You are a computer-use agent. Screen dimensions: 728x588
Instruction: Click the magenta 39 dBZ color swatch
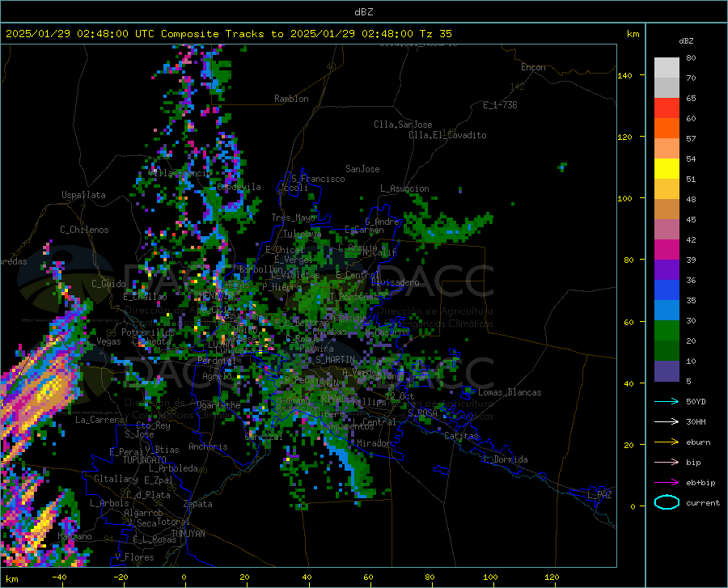pos(667,250)
